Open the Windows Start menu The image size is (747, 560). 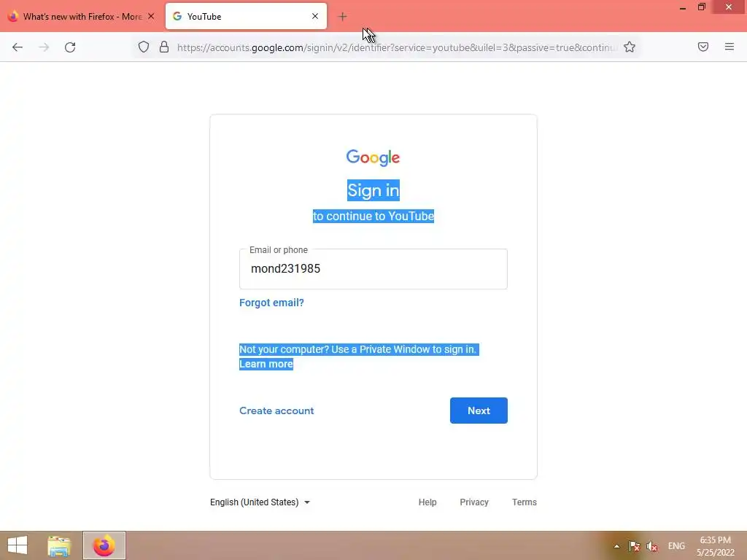(18, 545)
